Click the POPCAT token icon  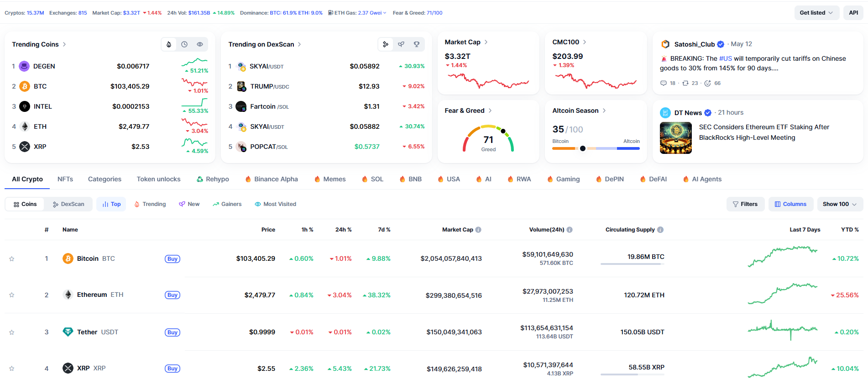tap(241, 147)
